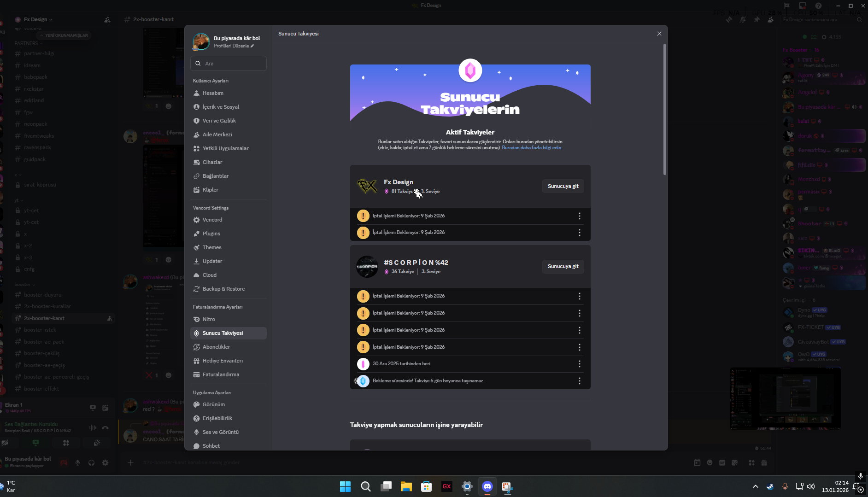
Task: Disconnect from the voice channel (phone icon)
Action: (106, 427)
